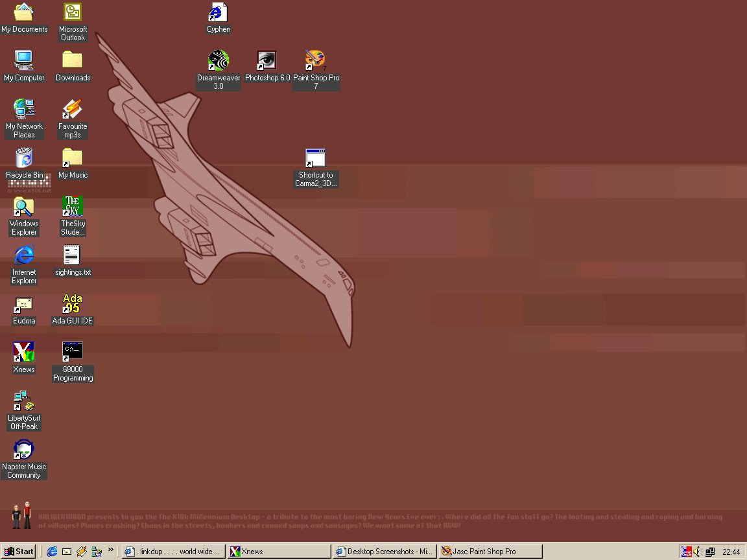Switch to the Desktop Screenshots browser window
747x560 pixels.
[384, 552]
